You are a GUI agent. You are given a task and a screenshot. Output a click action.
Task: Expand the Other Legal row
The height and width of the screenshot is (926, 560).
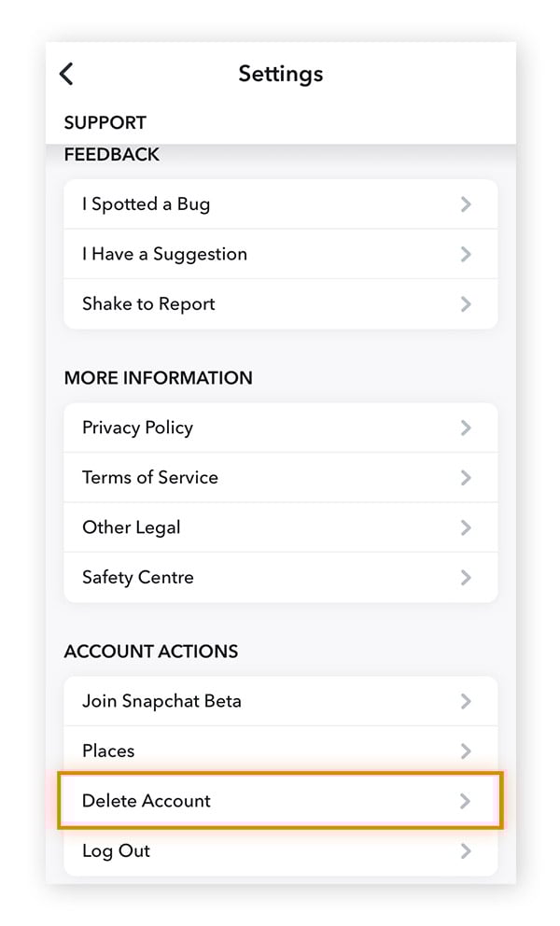280,527
